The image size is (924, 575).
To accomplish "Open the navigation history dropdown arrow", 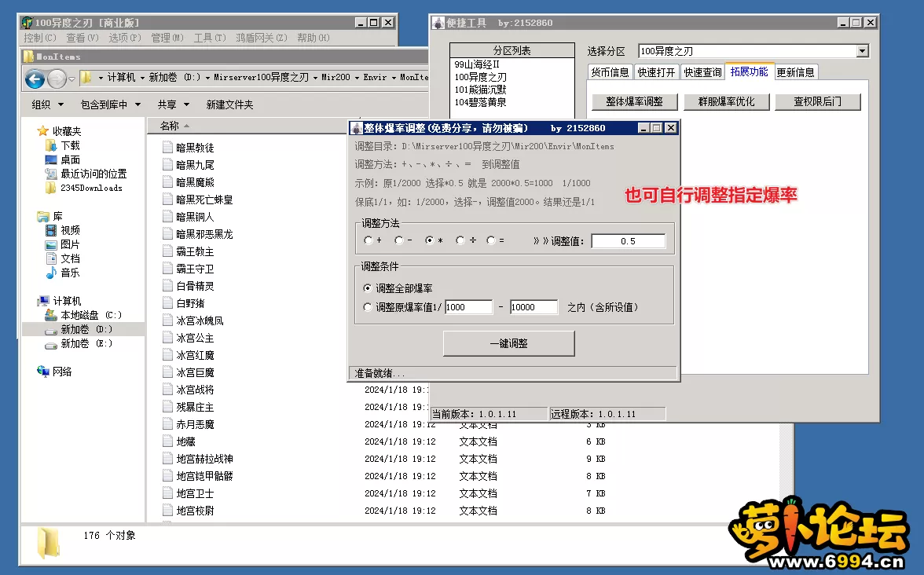I will pyautogui.click(x=72, y=79).
